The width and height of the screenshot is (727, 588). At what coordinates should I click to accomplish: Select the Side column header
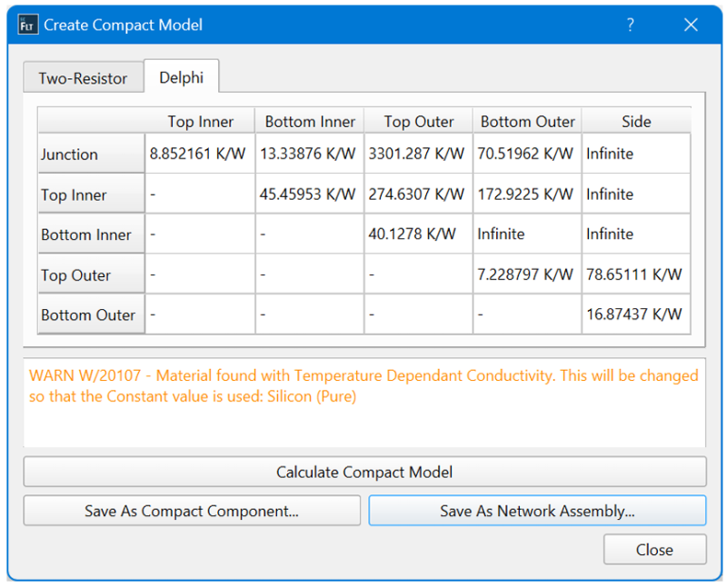tap(636, 122)
